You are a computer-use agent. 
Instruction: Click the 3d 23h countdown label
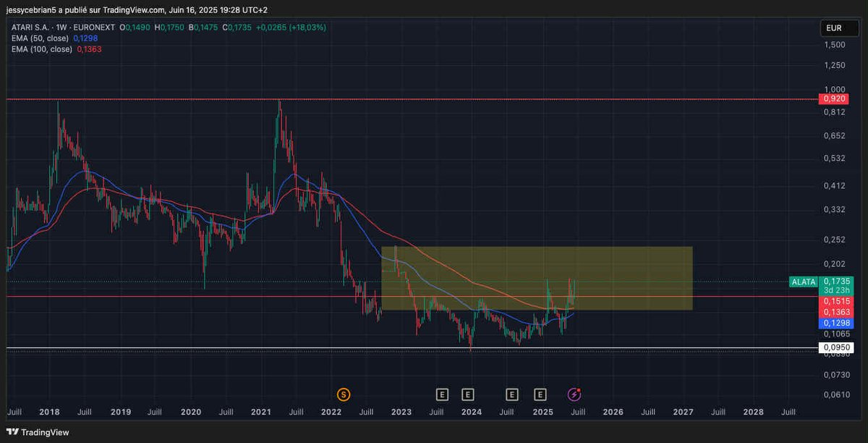pos(837,290)
